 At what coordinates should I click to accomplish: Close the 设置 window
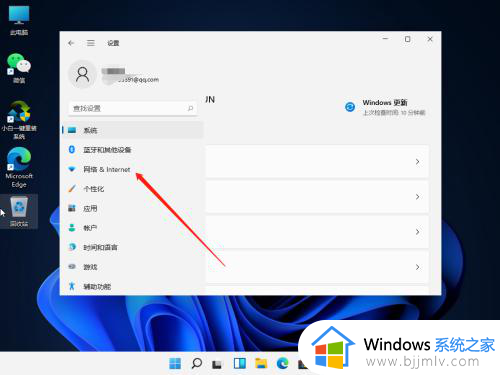click(430, 39)
